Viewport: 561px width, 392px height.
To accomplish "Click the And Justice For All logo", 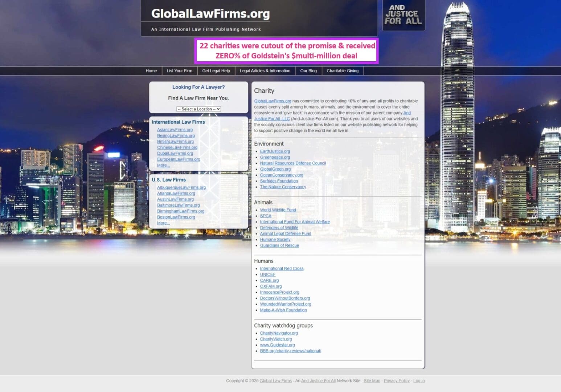I will (x=404, y=15).
